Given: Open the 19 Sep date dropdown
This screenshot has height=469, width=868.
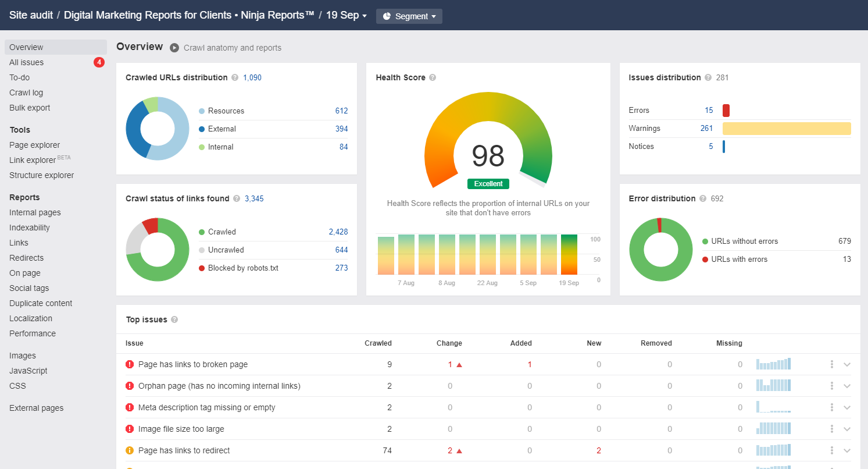Looking at the screenshot, I should point(347,16).
